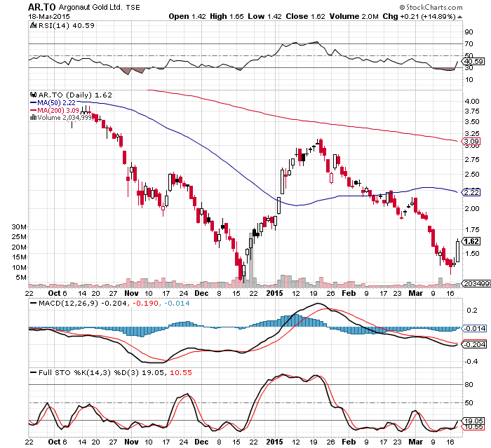This screenshot has height=448, width=491.
Task: Click the tall gray volume spike in December
Action: click(x=251, y=259)
